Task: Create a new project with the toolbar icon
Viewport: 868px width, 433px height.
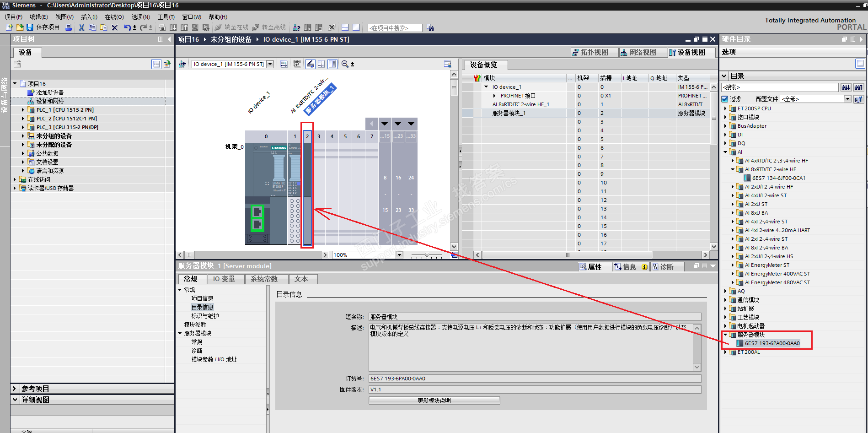Action: point(9,27)
